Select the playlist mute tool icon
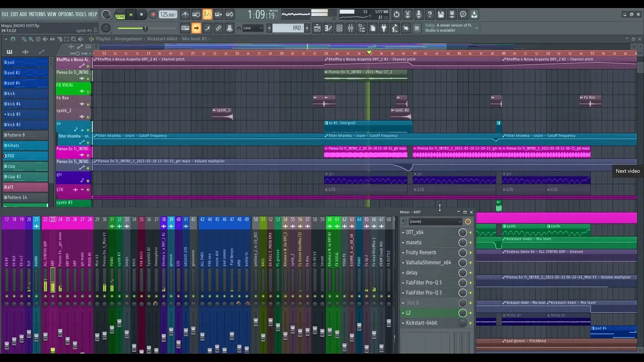Viewport: 644px width, 362px height. (45, 39)
